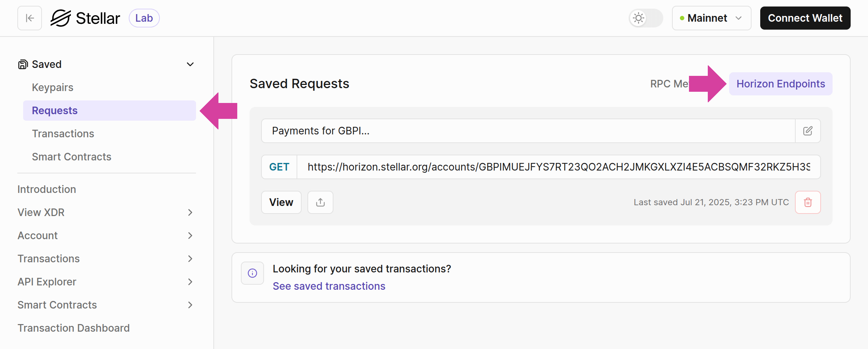
Task: Follow the See saved transactions link
Action: [x=329, y=286]
